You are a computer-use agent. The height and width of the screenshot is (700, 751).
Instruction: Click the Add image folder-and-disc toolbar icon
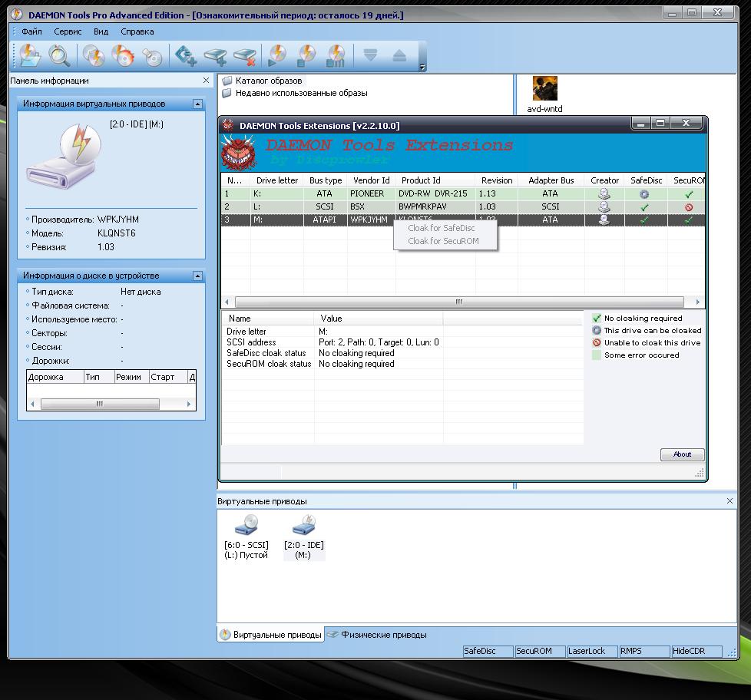[x=30, y=55]
